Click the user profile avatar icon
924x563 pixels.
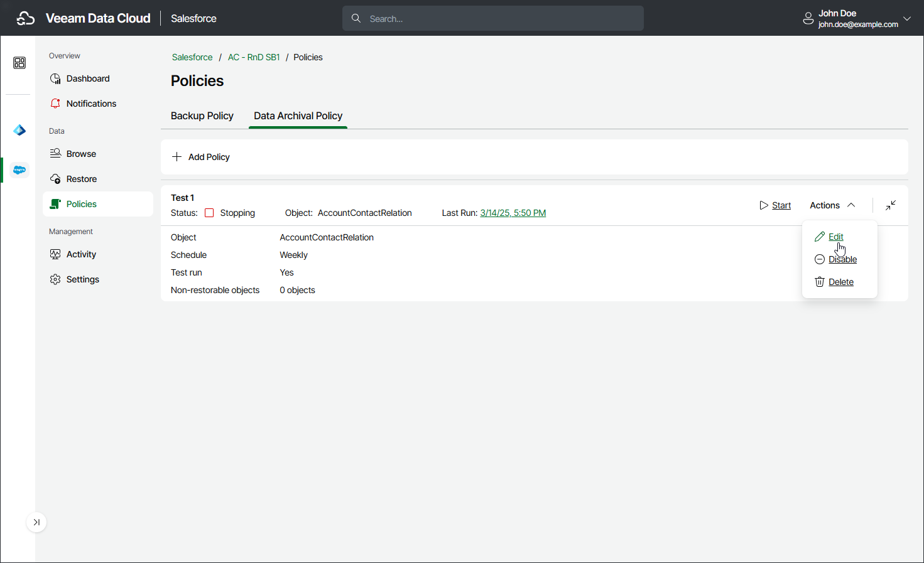point(808,19)
